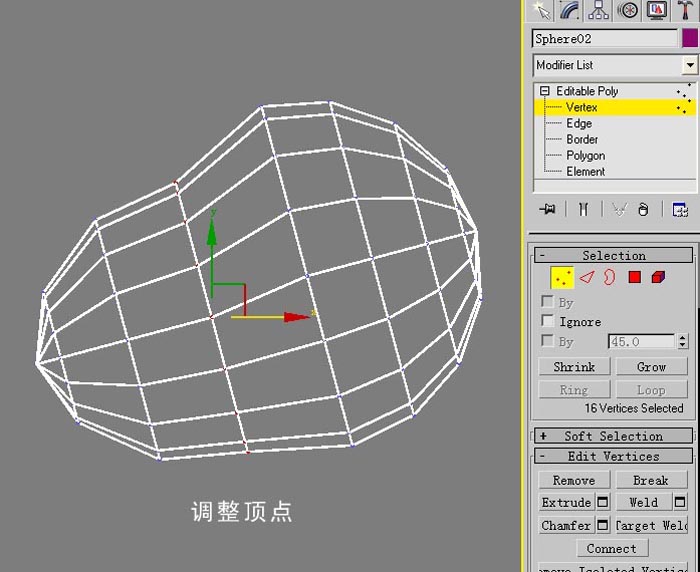The width and height of the screenshot is (700, 572).
Task: Click the Break vertices button
Action: click(x=652, y=480)
